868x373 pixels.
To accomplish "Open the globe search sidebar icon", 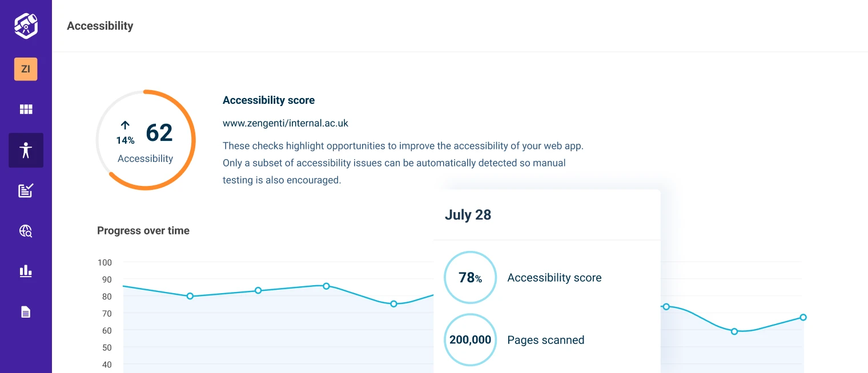I will click(x=26, y=231).
